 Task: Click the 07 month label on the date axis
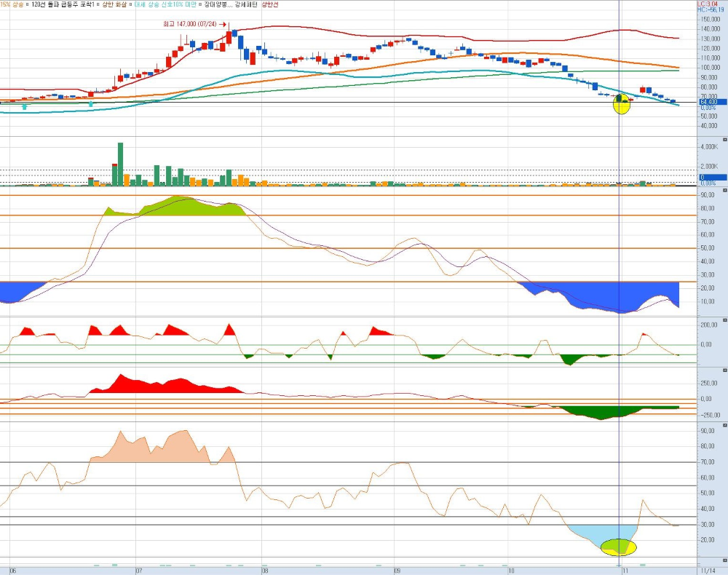[x=138, y=571]
